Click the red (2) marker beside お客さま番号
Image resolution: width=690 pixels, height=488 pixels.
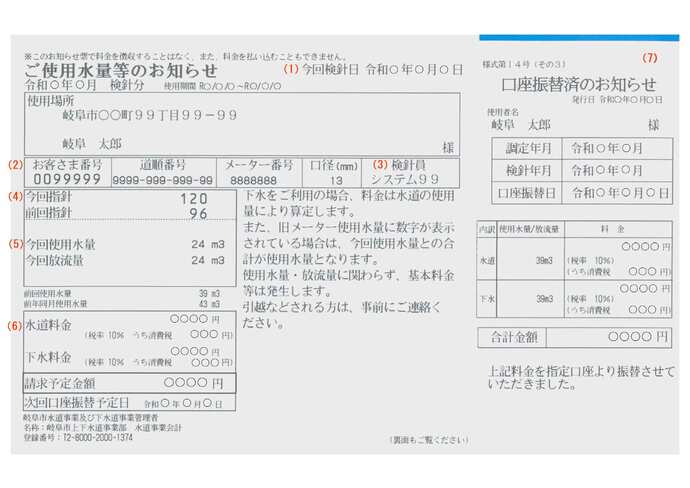tap(15, 165)
